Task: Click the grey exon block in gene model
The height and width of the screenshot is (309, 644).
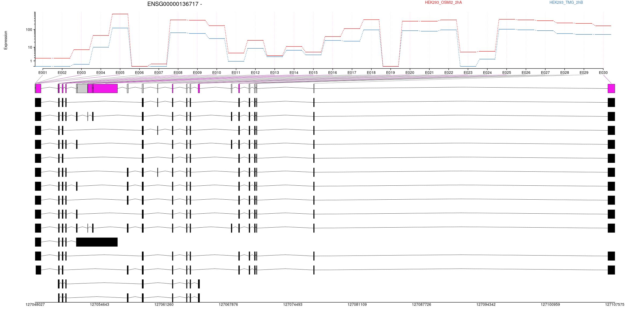Action: (x=82, y=88)
